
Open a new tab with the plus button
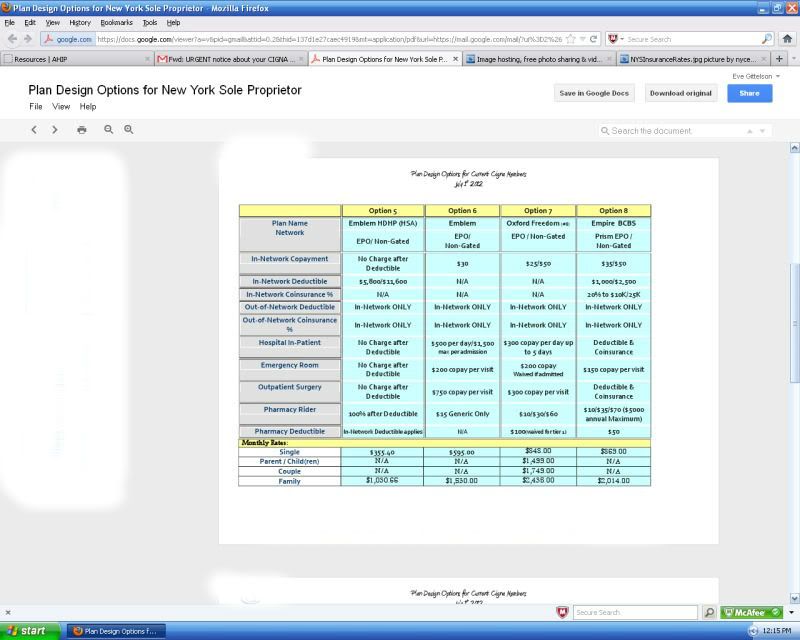779,59
